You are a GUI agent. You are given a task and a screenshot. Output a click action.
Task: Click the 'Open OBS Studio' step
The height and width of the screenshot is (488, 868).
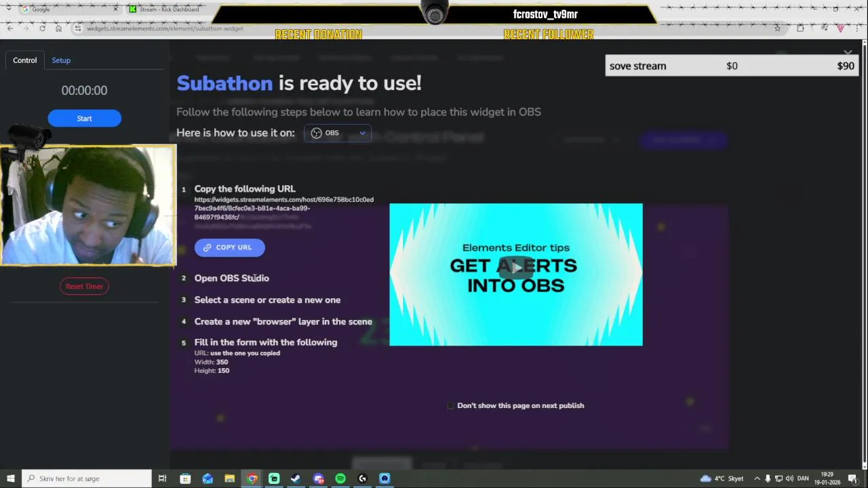click(232, 278)
